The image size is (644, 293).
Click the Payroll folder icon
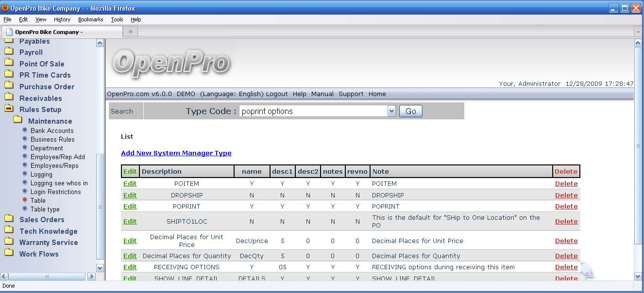[9, 51]
